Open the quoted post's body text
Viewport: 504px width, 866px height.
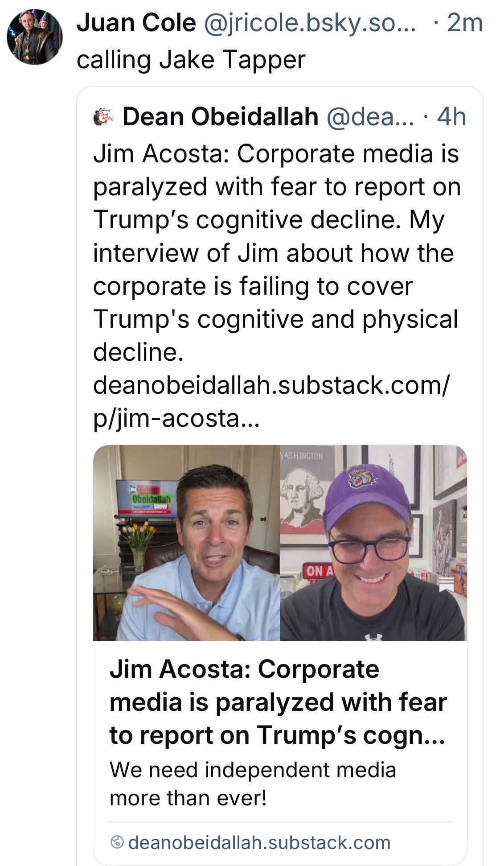(275, 236)
